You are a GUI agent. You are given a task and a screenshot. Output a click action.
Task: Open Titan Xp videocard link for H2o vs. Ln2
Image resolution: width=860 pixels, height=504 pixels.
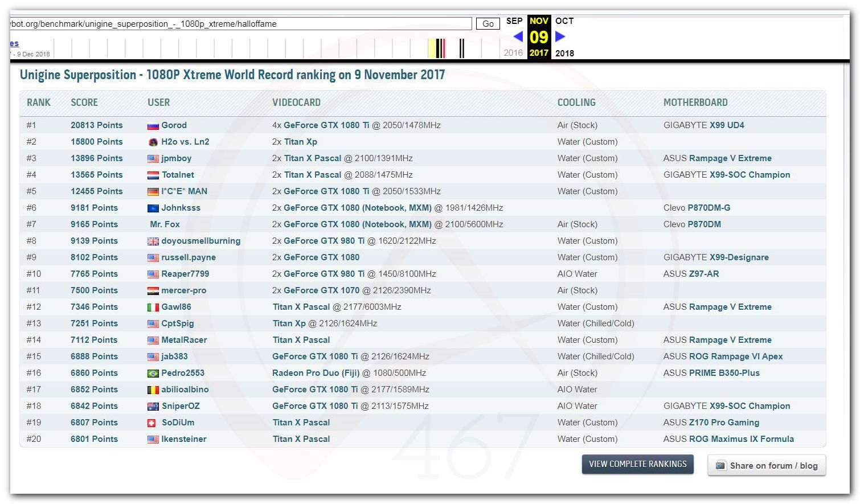tap(301, 142)
